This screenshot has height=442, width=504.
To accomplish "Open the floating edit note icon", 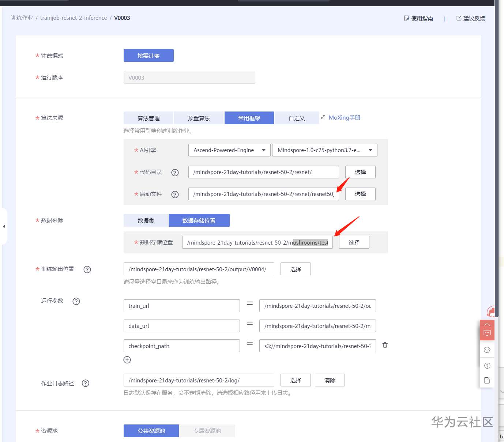I will pyautogui.click(x=487, y=381).
